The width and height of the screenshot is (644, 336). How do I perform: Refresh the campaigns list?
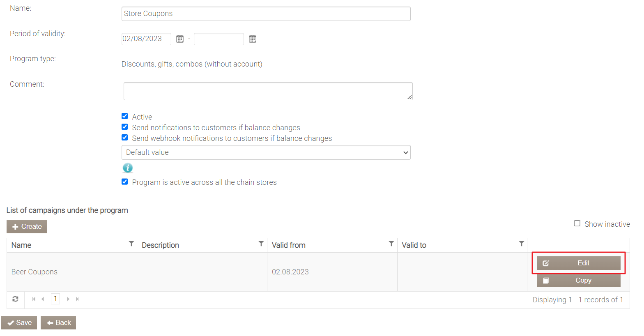pos(16,299)
